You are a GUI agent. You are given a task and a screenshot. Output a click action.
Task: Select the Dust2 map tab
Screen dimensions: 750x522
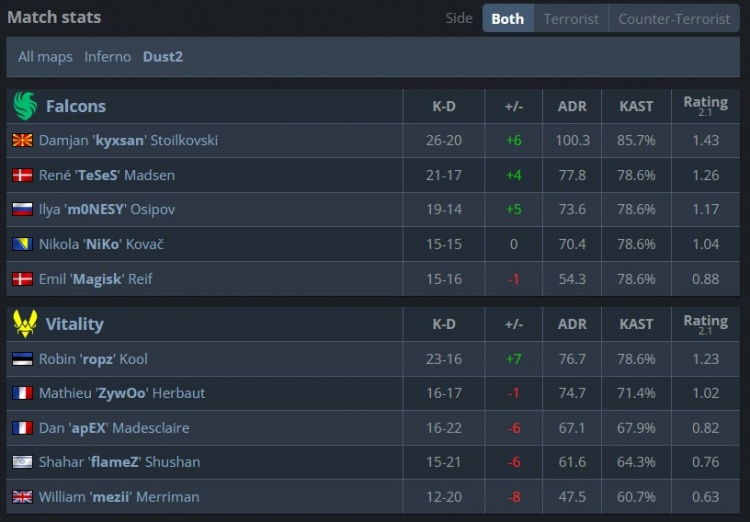[x=163, y=57]
